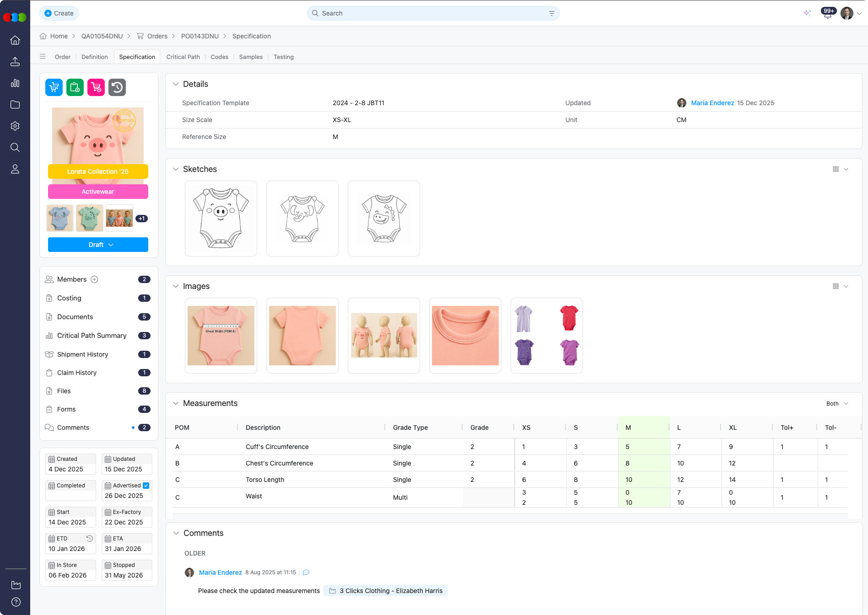Open the notifications bell
The image size is (868, 615).
(827, 15)
